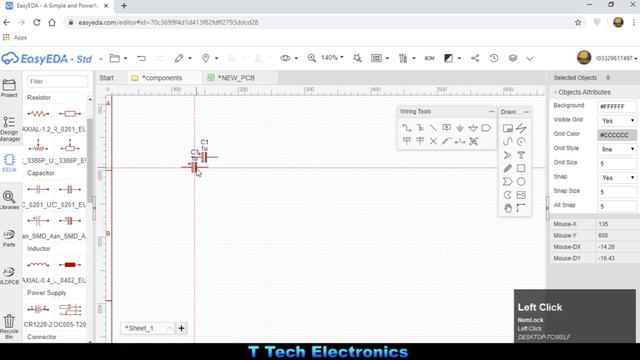Screen dimensions: 640x360
Task: Open the Libraries search panel
Action: pos(9,200)
